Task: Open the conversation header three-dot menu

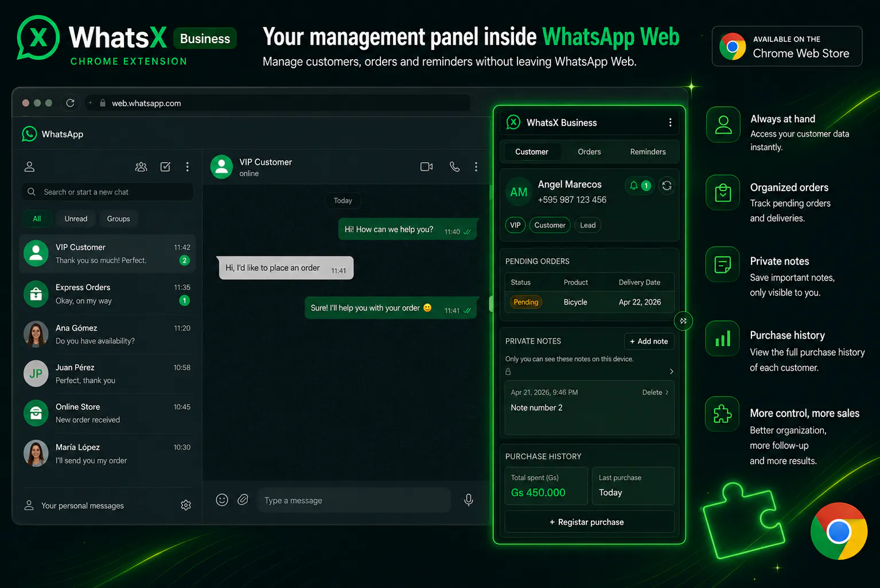Action: (x=476, y=167)
